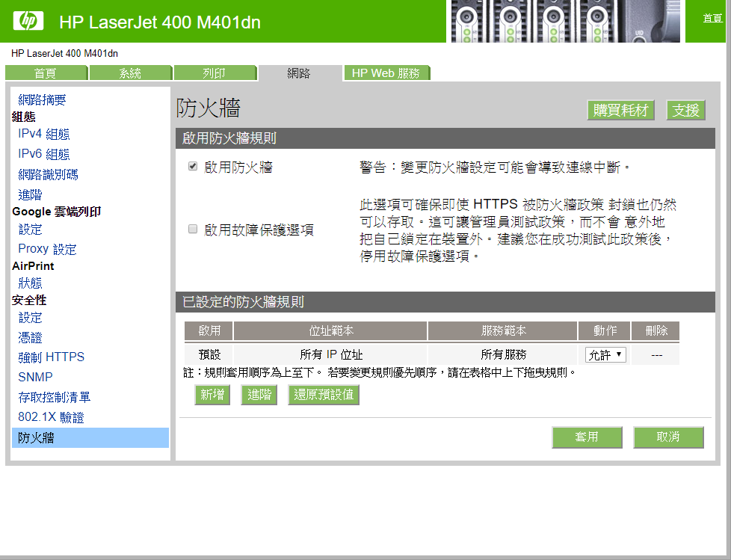
Task: Click the 啟用 column header
Action: click(x=209, y=330)
